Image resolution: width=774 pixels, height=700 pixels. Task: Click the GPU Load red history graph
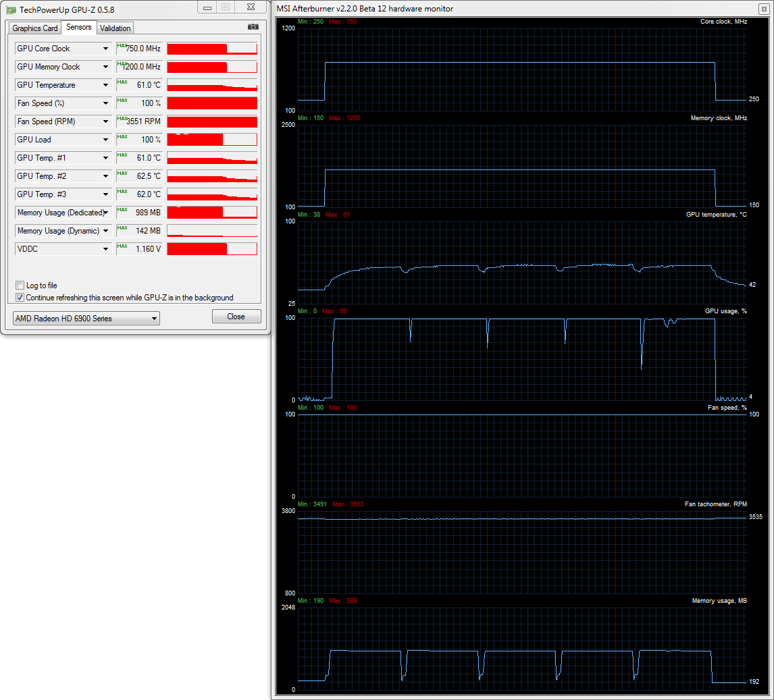pos(212,140)
